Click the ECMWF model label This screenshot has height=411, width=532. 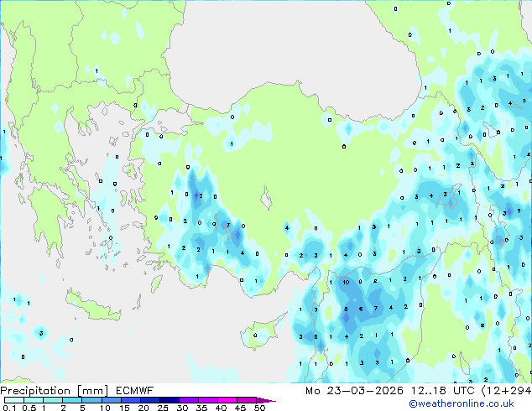[x=135, y=391]
